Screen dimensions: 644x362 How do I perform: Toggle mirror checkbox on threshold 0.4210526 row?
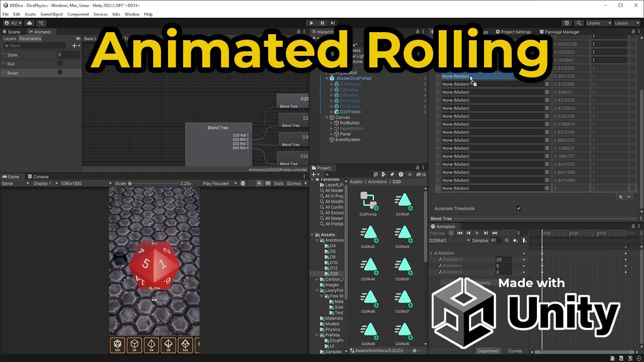[633, 100]
